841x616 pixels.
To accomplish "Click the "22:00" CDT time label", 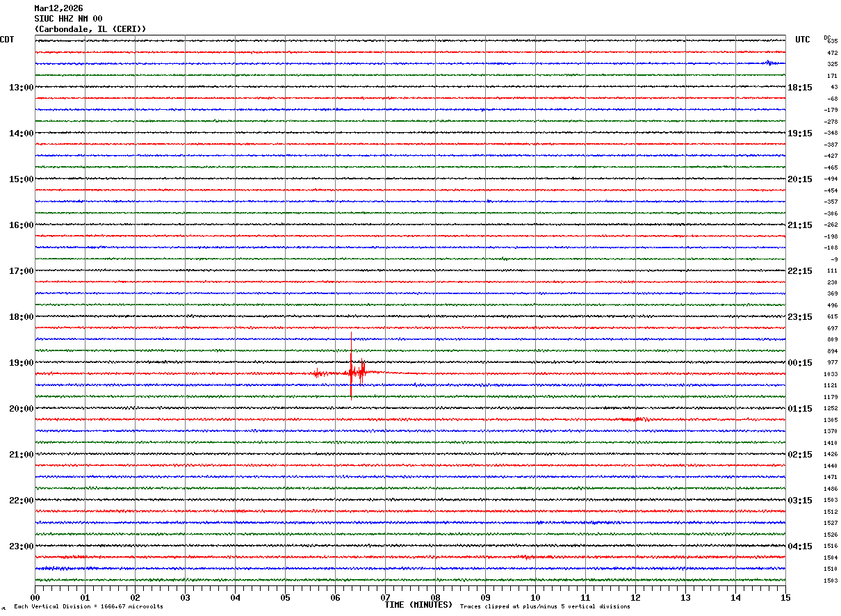I will click(21, 501).
